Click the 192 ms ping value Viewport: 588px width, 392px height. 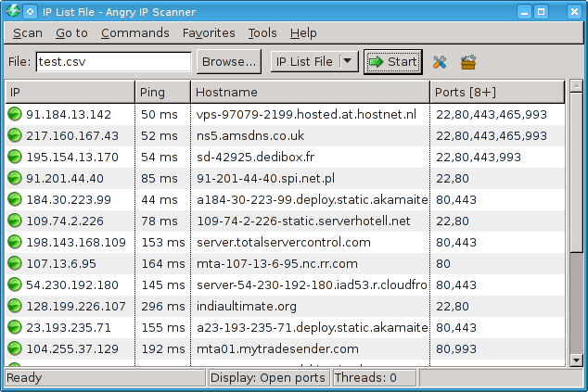pos(162,349)
